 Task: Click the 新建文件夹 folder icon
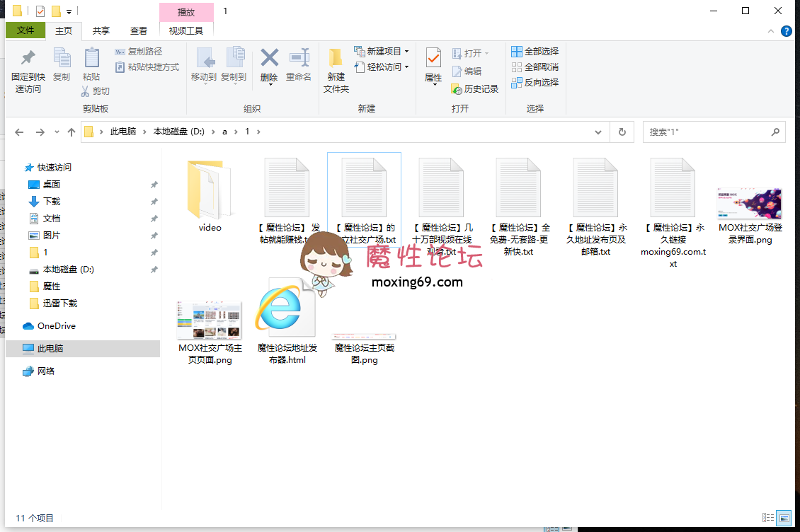[335, 58]
